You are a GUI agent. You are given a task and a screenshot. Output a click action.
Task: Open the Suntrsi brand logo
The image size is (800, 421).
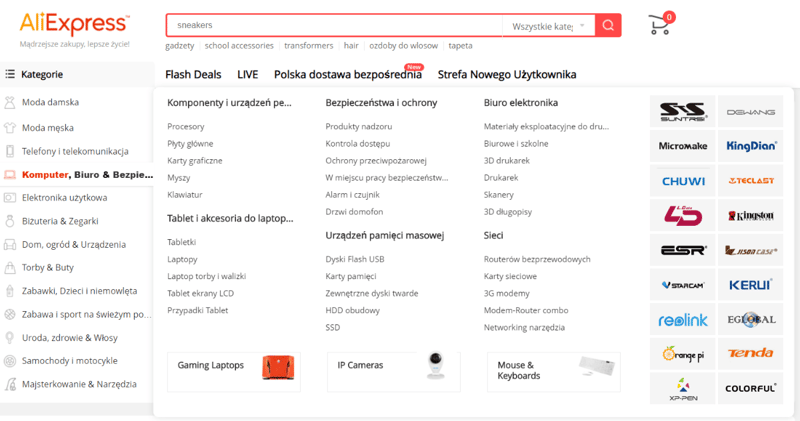tap(683, 111)
